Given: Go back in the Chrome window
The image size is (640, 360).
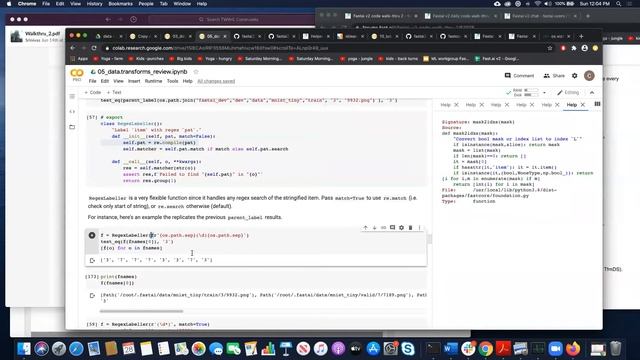Looking at the screenshot, I should [73, 48].
